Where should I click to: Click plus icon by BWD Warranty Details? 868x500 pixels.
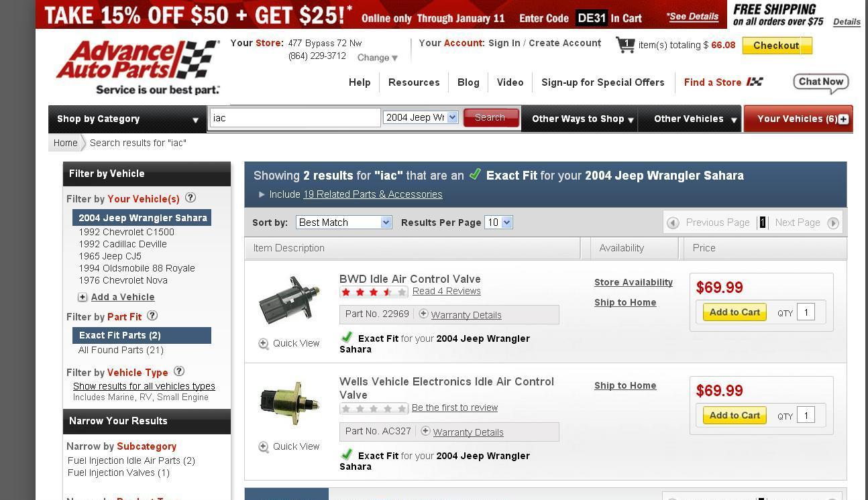pos(423,314)
